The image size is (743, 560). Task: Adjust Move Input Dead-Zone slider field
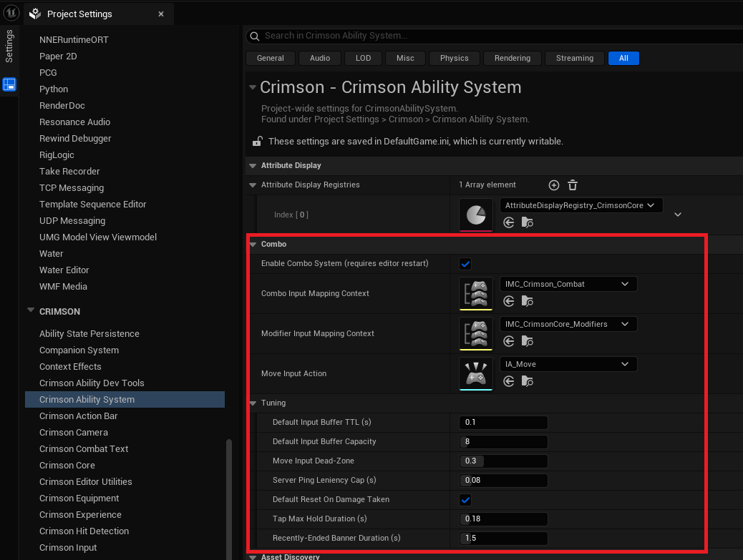coord(503,461)
